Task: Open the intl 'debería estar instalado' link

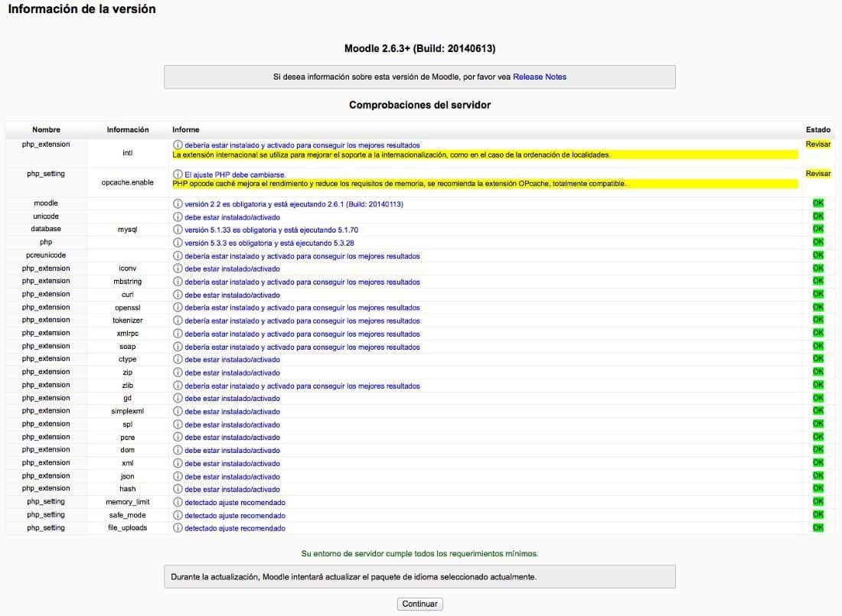Action: tap(302, 145)
